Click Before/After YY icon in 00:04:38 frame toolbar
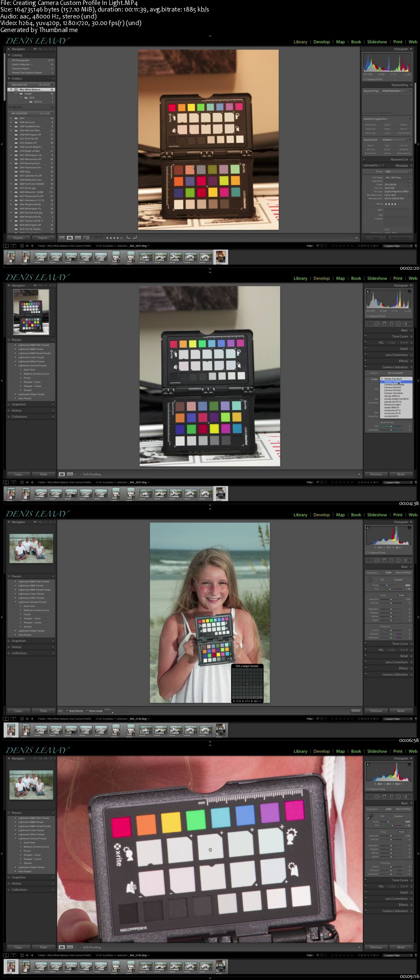 point(70,474)
